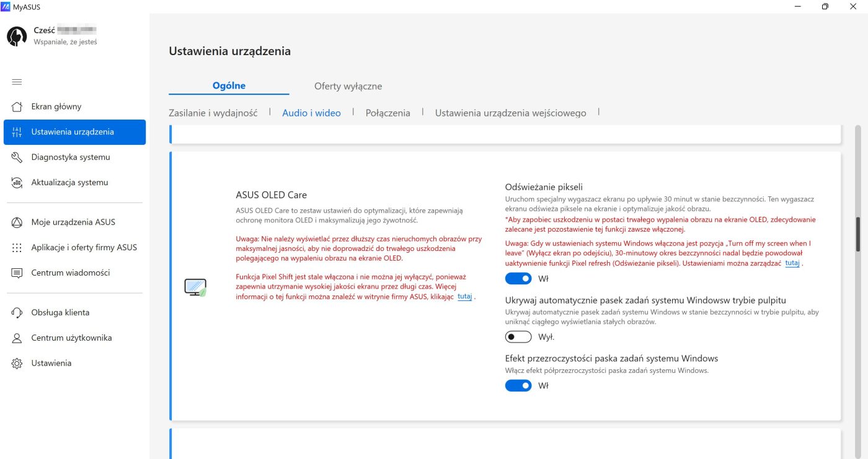Click the ASUS OLED Care heading

click(271, 195)
